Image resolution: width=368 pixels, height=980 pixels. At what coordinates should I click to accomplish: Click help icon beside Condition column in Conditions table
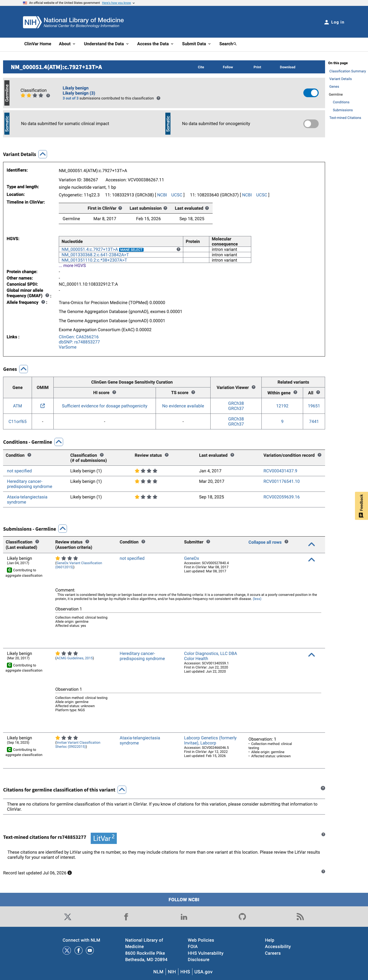pyautogui.click(x=29, y=455)
